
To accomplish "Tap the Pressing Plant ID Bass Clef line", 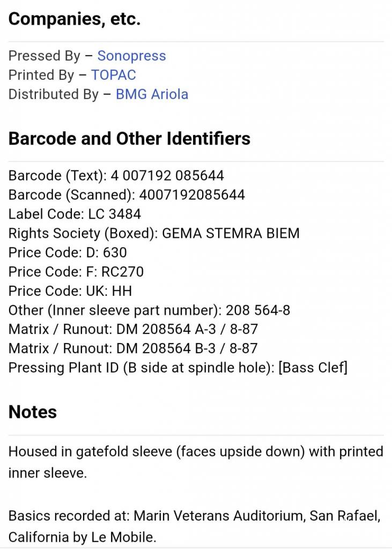I will point(177,368).
